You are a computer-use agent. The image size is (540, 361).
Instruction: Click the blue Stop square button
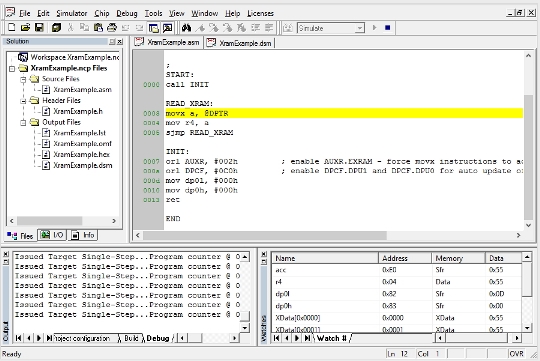(388, 28)
